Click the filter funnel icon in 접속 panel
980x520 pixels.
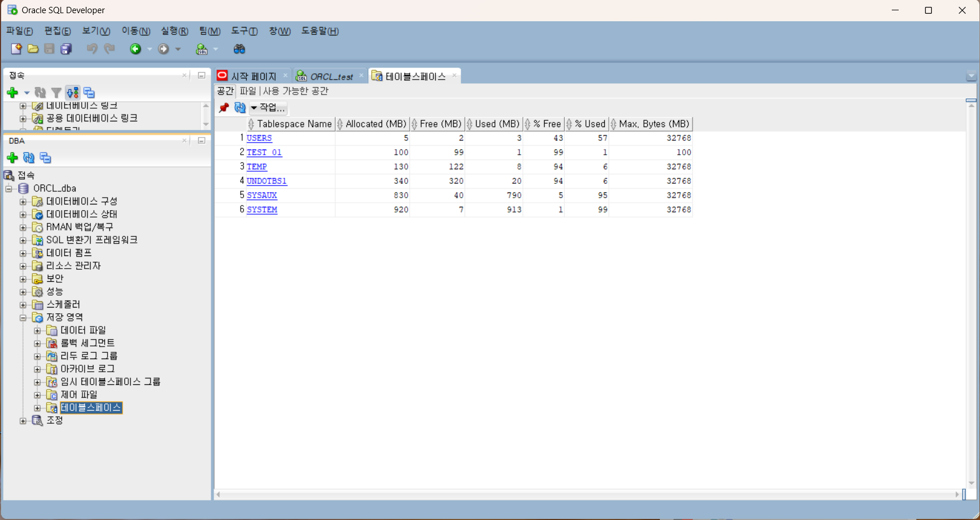click(x=56, y=93)
